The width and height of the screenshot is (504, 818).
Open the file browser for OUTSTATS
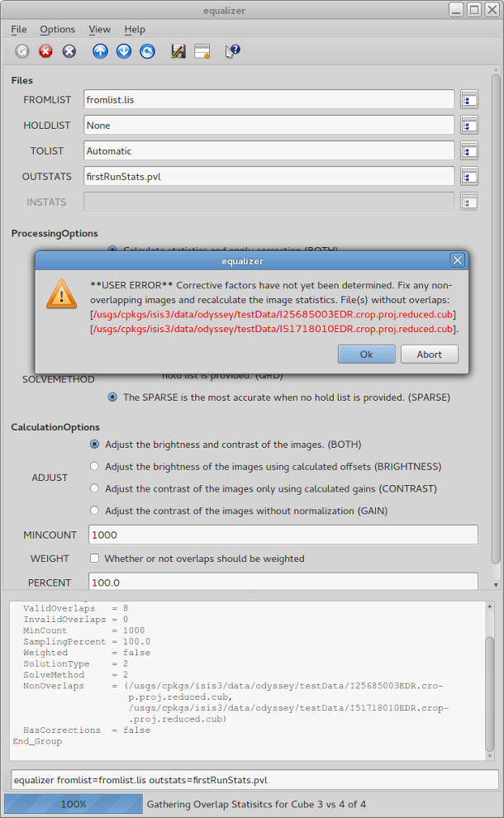tap(469, 176)
